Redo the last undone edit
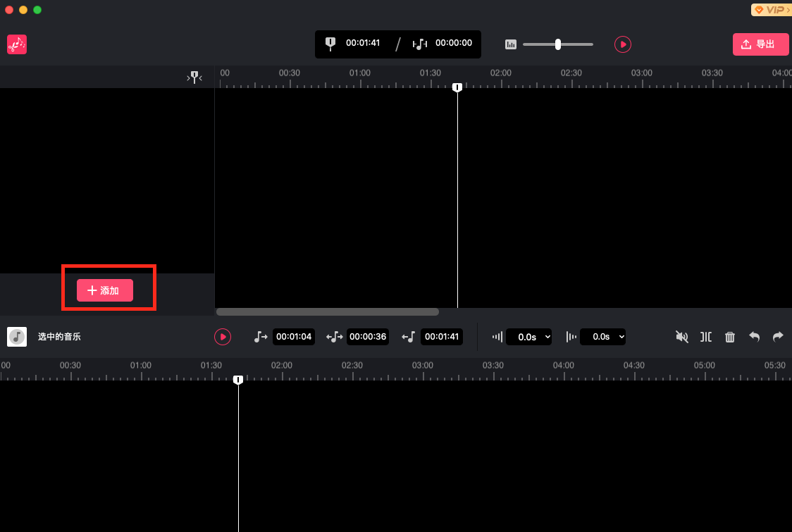Viewport: 792px width, 532px height. (778, 337)
